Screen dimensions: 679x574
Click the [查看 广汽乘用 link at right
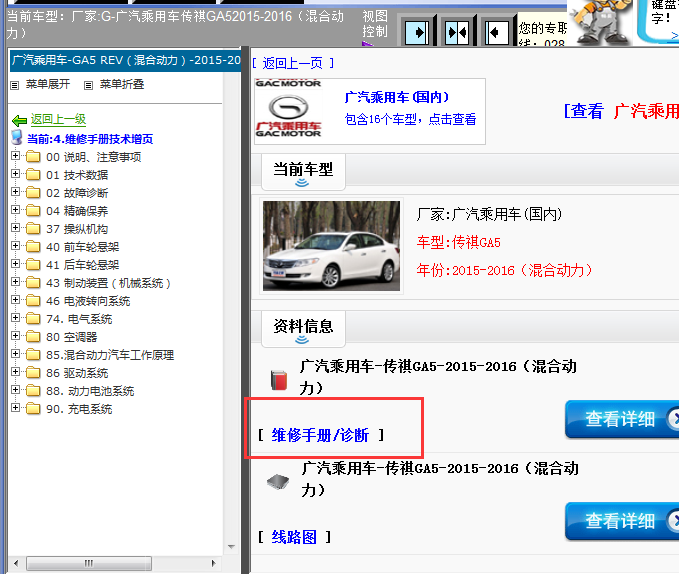(621, 111)
